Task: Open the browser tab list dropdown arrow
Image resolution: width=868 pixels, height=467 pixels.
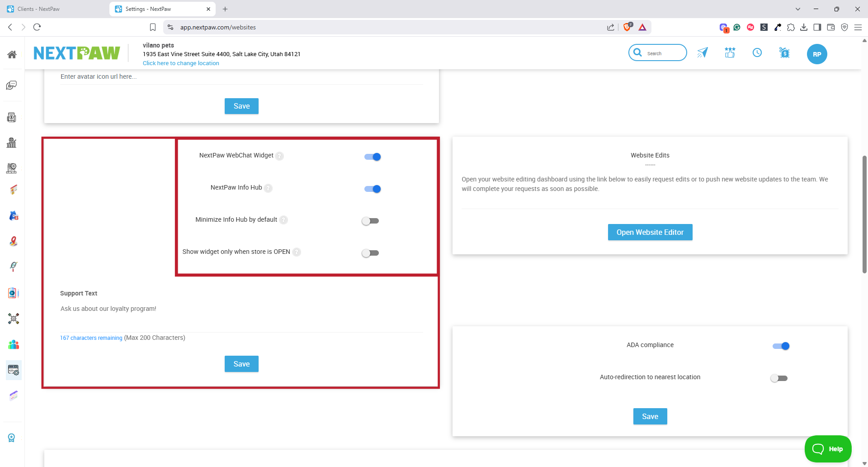Action: [798, 9]
